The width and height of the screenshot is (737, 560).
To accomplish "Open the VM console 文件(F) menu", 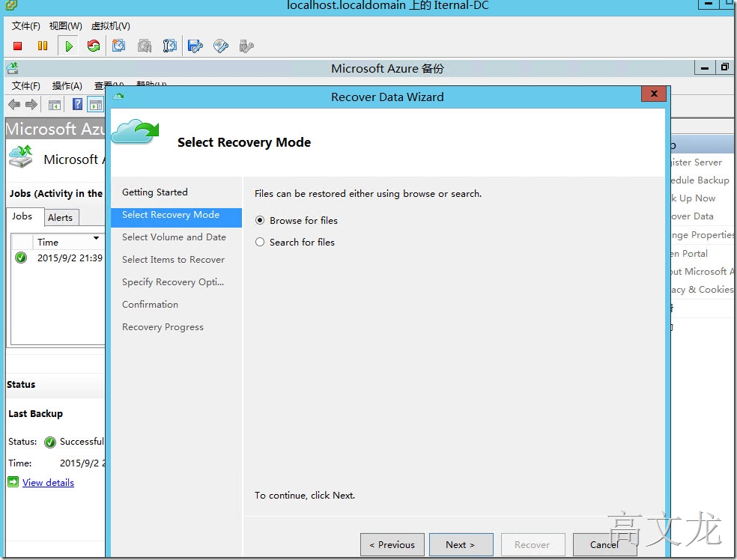I will click(26, 26).
